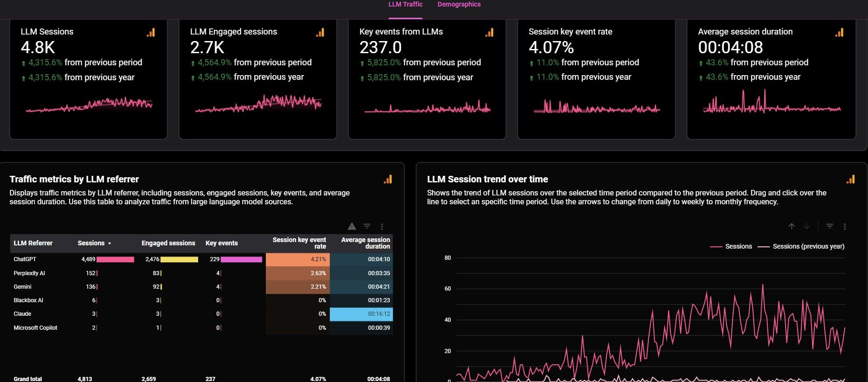Click the analytics icon on Average session duration card
This screenshot has height=382, width=868.
[839, 33]
